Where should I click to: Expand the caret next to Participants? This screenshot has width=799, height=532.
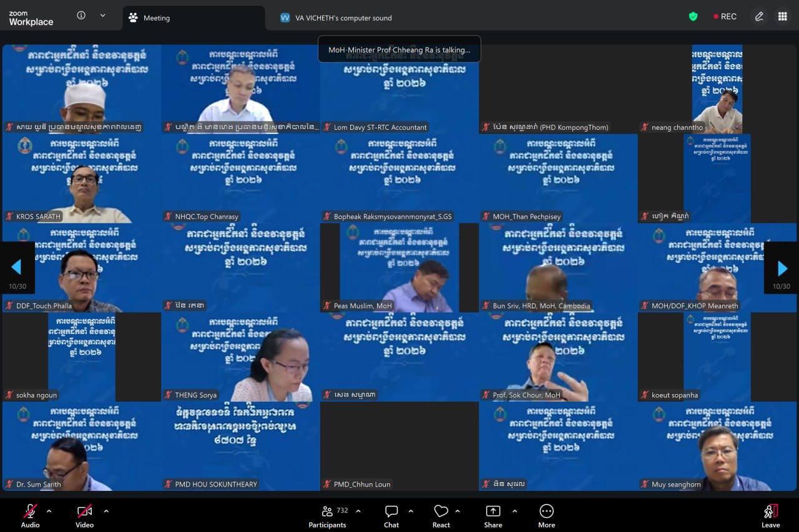pyautogui.click(x=358, y=511)
